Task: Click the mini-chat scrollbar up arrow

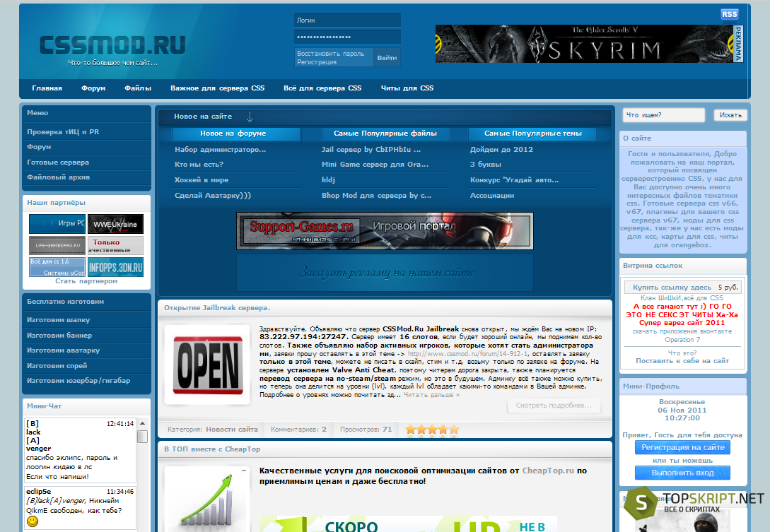Action: coord(142,423)
